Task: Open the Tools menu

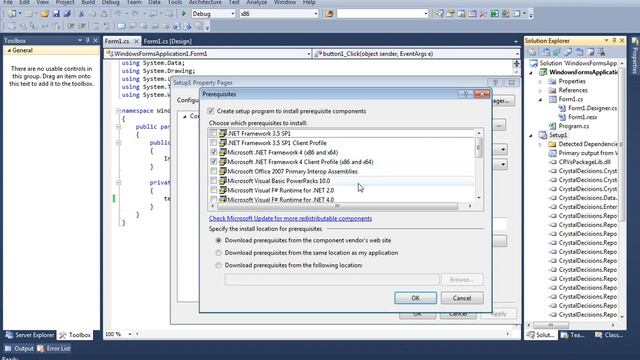Action: pos(175,2)
